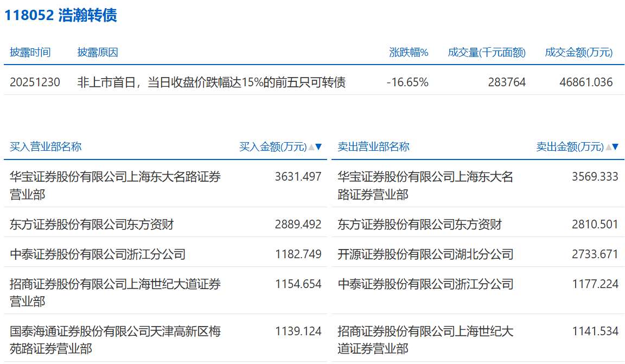Select the date 20251230

(x=35, y=82)
